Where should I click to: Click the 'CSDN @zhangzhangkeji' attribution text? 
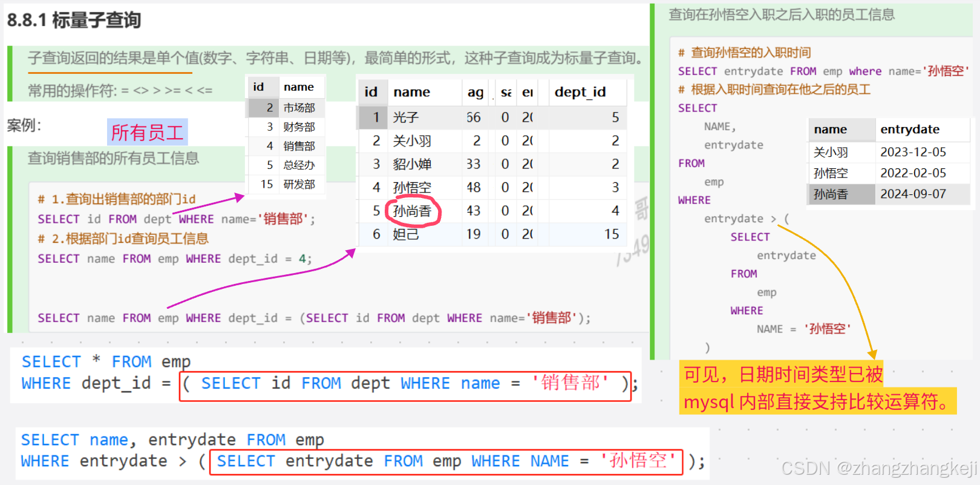click(879, 468)
